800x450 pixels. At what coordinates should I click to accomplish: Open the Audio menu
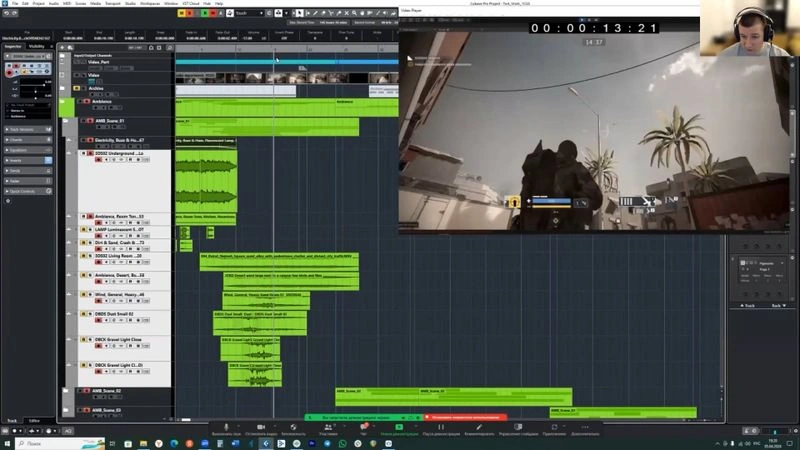pos(54,3)
